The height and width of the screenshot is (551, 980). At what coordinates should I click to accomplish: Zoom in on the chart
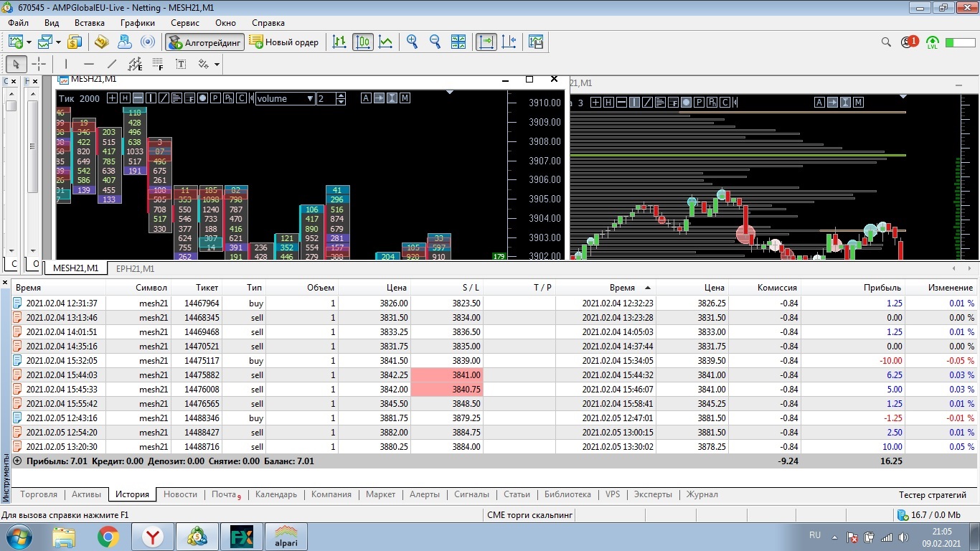click(413, 42)
